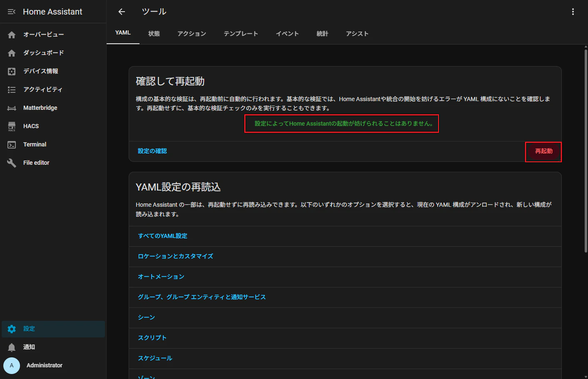
Task: Open the テンプレート tab
Action: pos(241,34)
